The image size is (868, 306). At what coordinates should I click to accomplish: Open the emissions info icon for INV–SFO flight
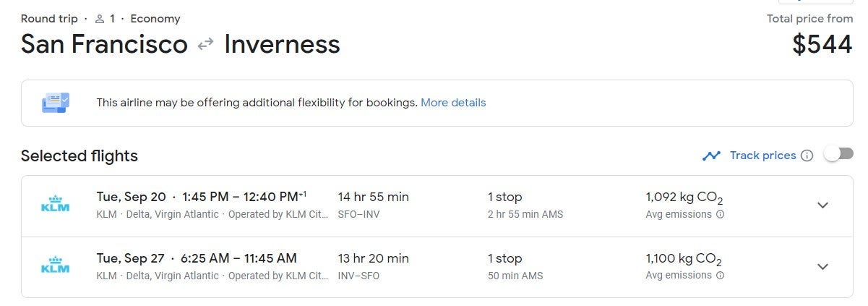point(720,276)
